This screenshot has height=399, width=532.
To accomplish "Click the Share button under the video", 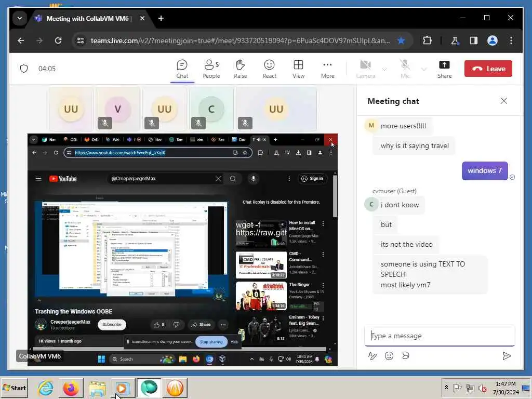I will 201,325.
